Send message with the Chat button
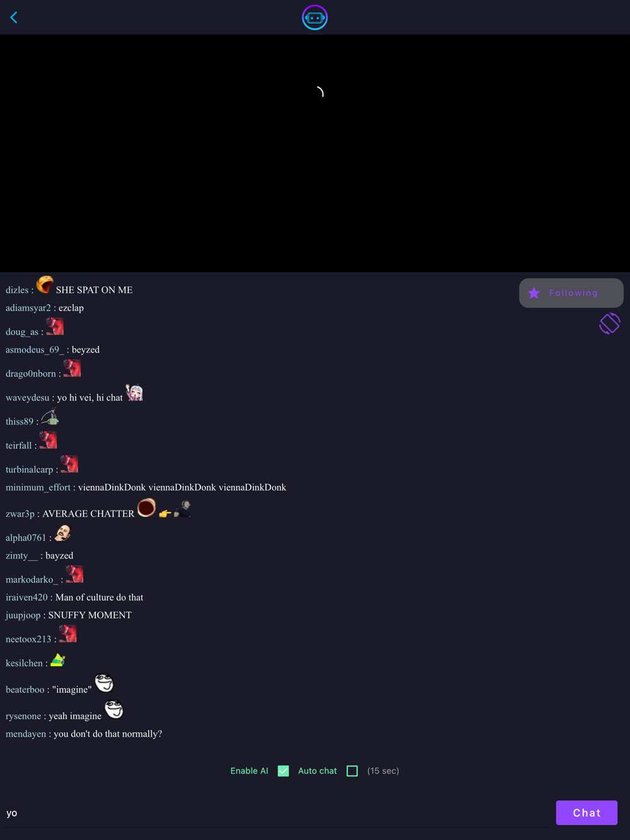Image resolution: width=630 pixels, height=840 pixels. coord(587,813)
